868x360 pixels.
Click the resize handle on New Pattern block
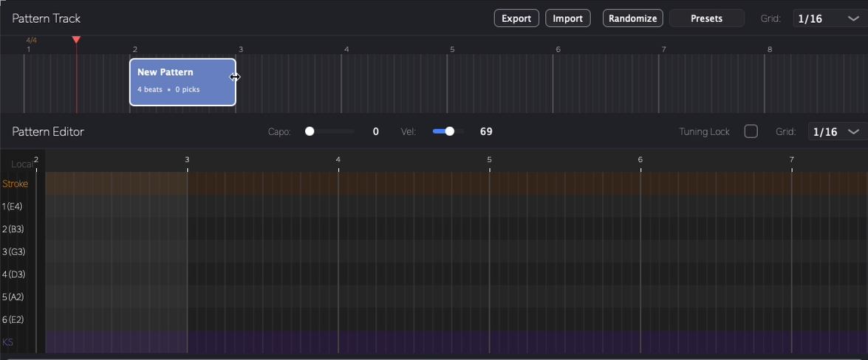point(235,77)
